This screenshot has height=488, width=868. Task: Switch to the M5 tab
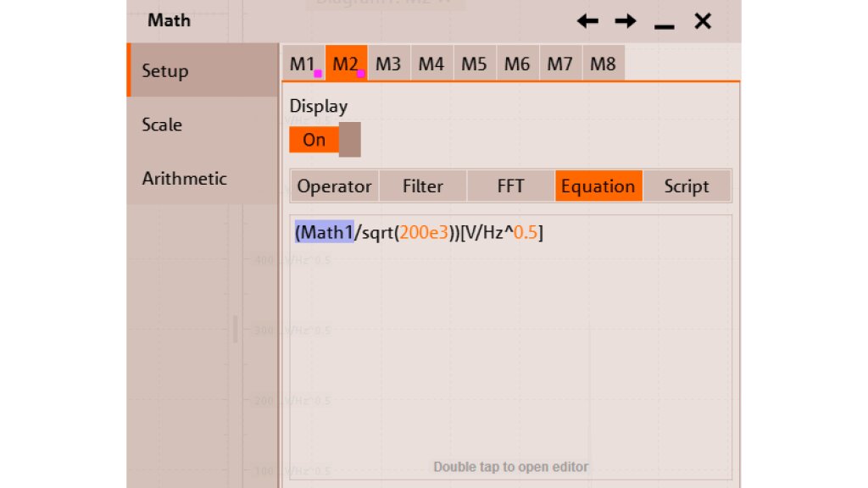[475, 64]
